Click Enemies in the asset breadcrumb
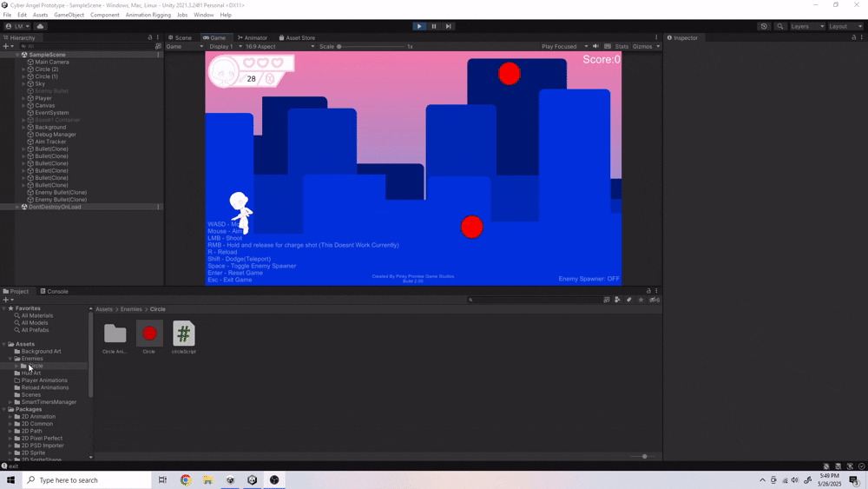 [x=131, y=309]
